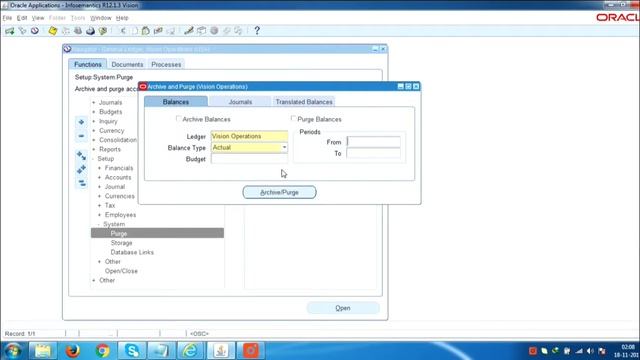Click the Folder Tools toolbar icon
The image size is (640, 360).
coord(238,31)
